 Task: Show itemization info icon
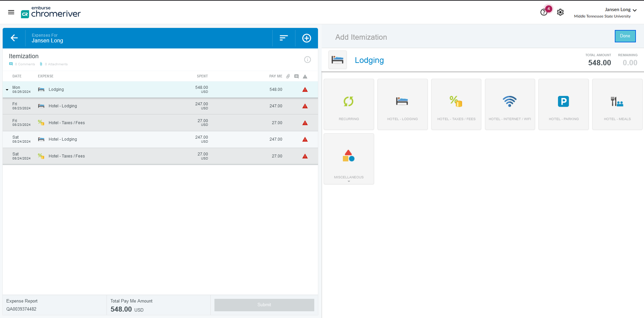point(307,60)
